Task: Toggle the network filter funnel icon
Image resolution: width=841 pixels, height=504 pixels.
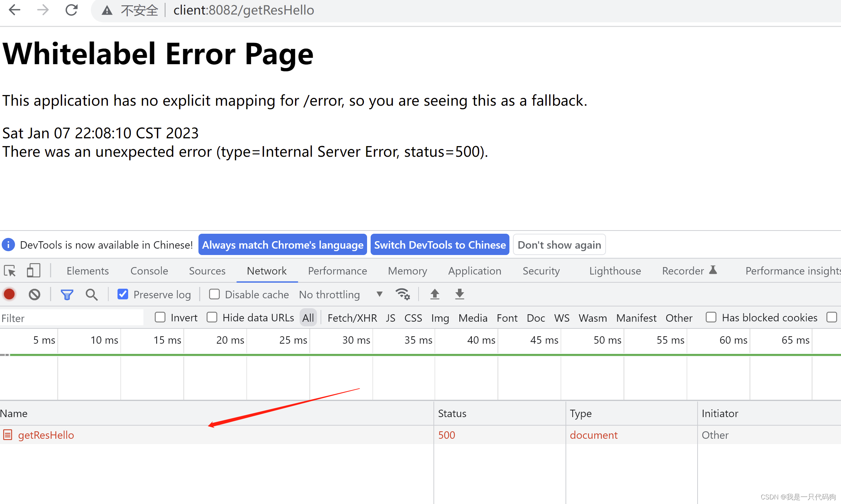Action: (x=67, y=294)
